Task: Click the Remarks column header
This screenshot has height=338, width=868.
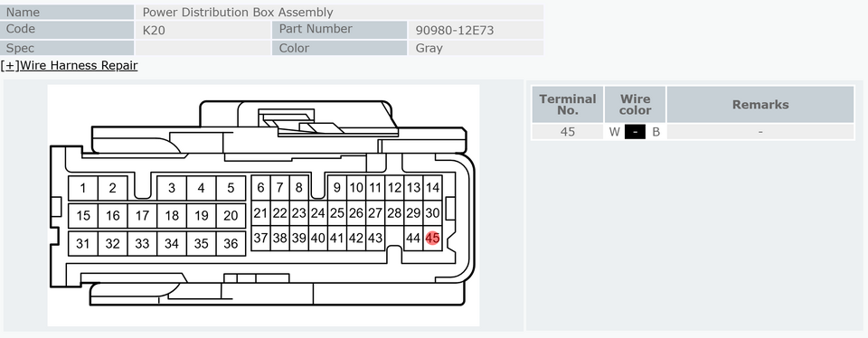Action: pyautogui.click(x=760, y=105)
